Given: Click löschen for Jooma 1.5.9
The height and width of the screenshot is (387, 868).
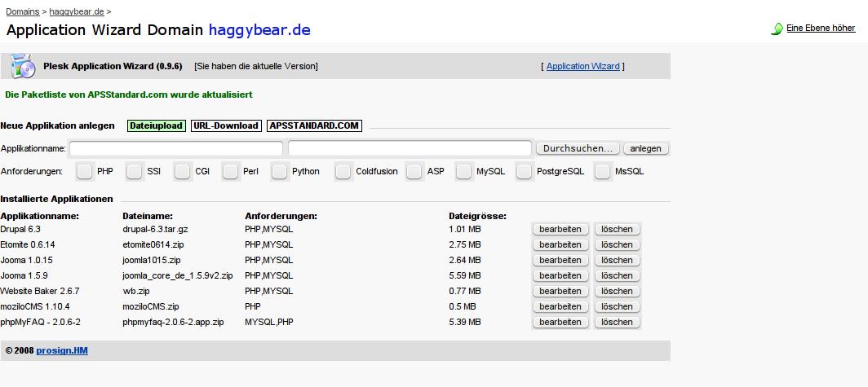Looking at the screenshot, I should [x=618, y=275].
